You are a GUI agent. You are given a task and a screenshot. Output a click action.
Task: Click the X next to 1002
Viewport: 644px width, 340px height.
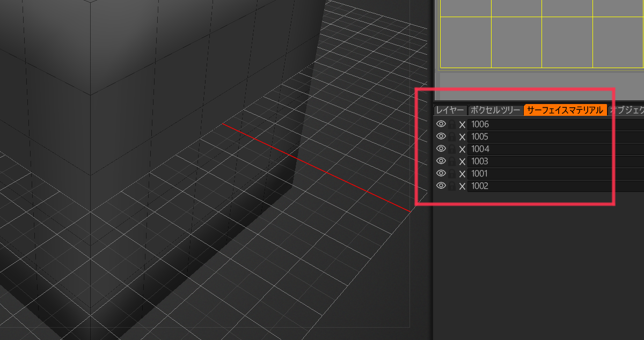[462, 187]
